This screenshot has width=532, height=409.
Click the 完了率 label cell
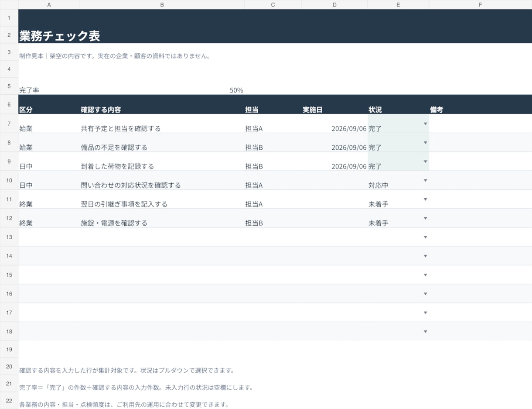[x=49, y=86]
